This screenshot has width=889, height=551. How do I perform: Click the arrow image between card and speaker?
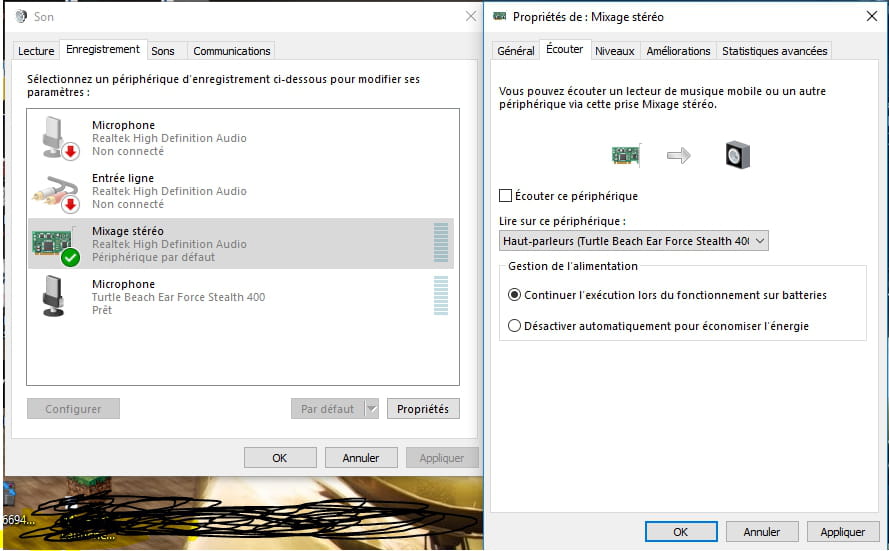679,155
